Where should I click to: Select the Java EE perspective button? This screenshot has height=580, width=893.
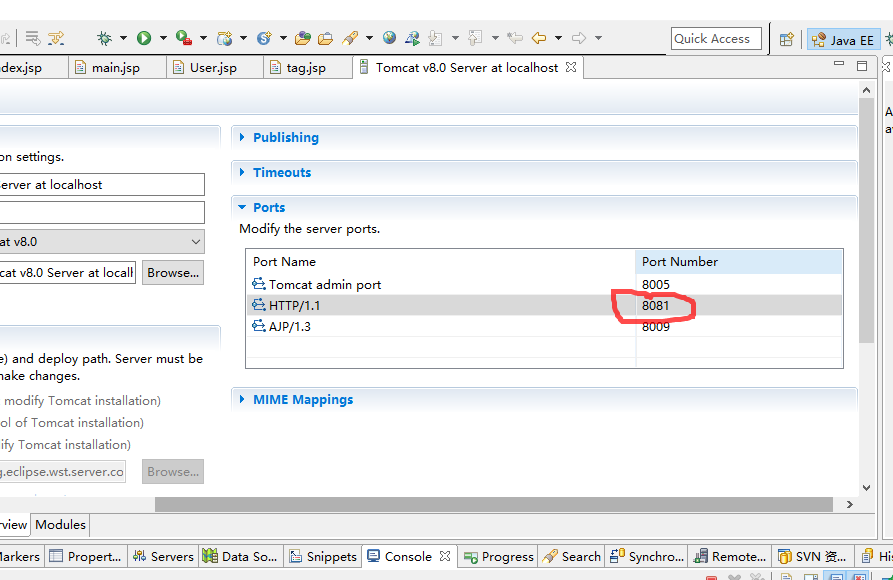tap(843, 40)
